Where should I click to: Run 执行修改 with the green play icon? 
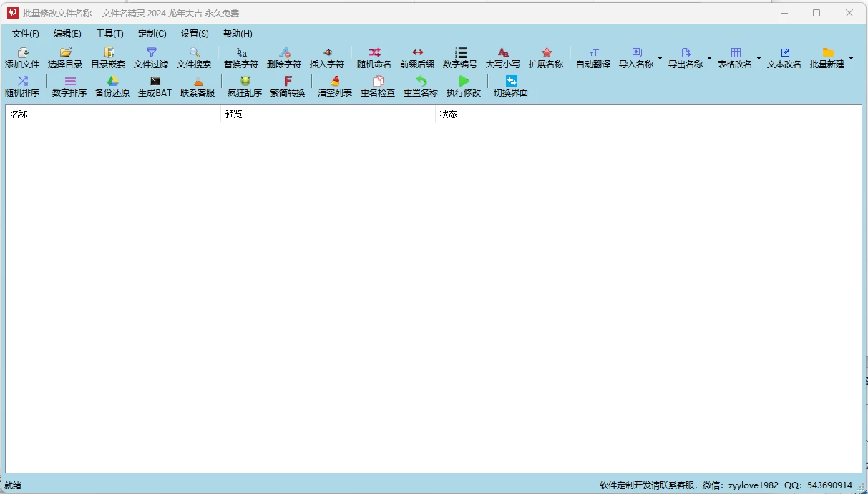point(464,82)
